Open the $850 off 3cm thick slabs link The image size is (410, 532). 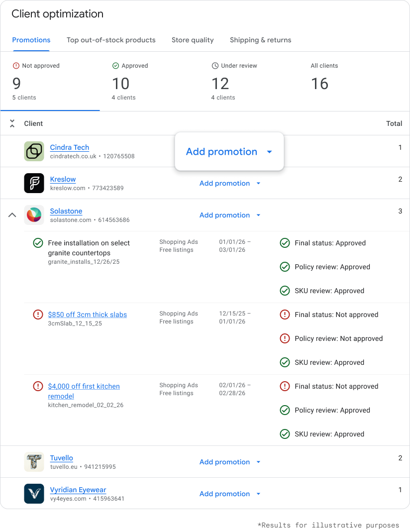coord(87,315)
